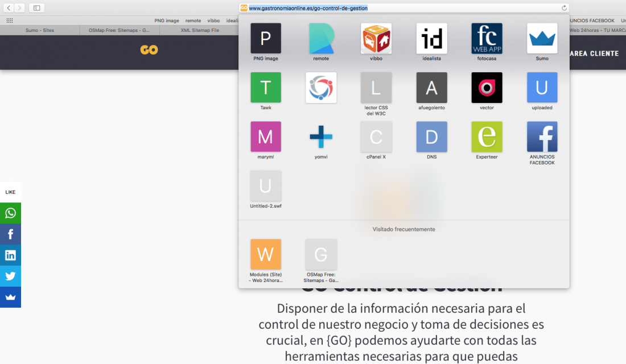Open frequently visited OSMap Free tile
The height and width of the screenshot is (364, 626).
(x=321, y=254)
